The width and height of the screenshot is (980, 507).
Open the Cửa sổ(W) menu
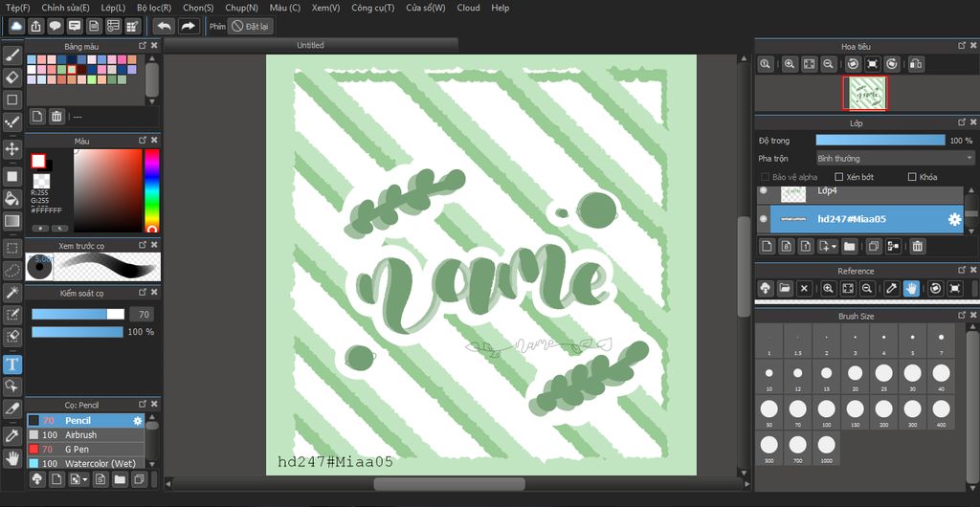pyautogui.click(x=426, y=8)
